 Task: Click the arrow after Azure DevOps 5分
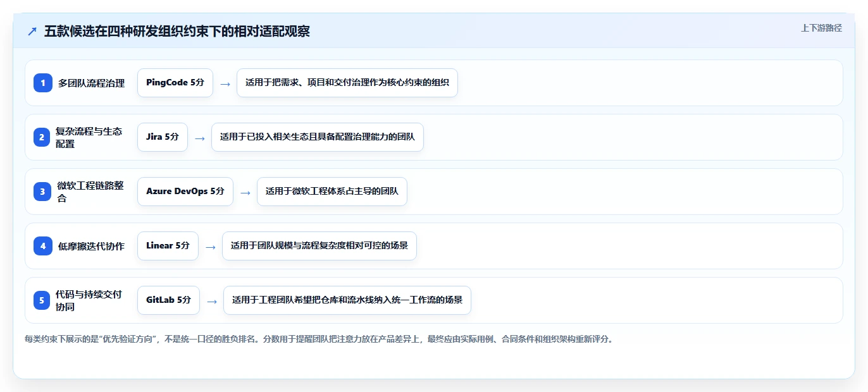(245, 193)
